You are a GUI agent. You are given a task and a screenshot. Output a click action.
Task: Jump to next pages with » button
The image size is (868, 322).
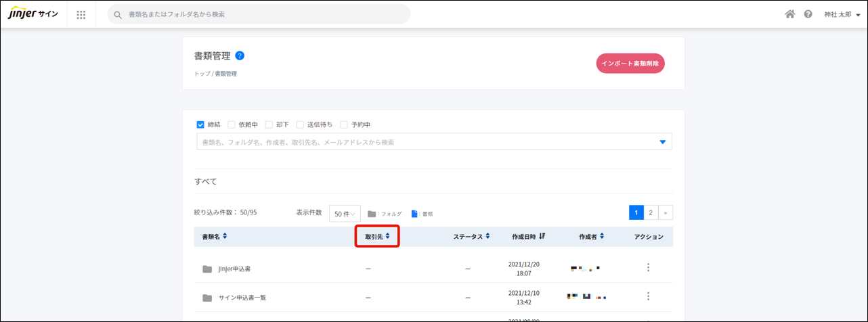tap(666, 212)
